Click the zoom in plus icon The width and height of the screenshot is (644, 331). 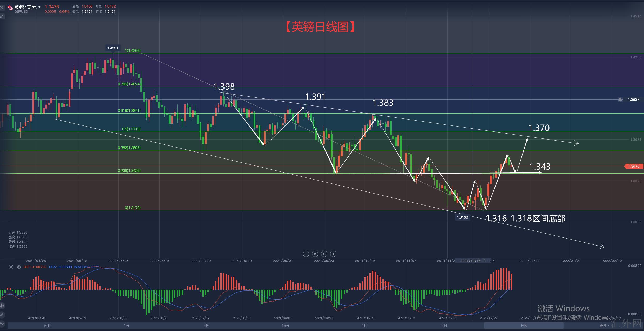click(x=333, y=254)
